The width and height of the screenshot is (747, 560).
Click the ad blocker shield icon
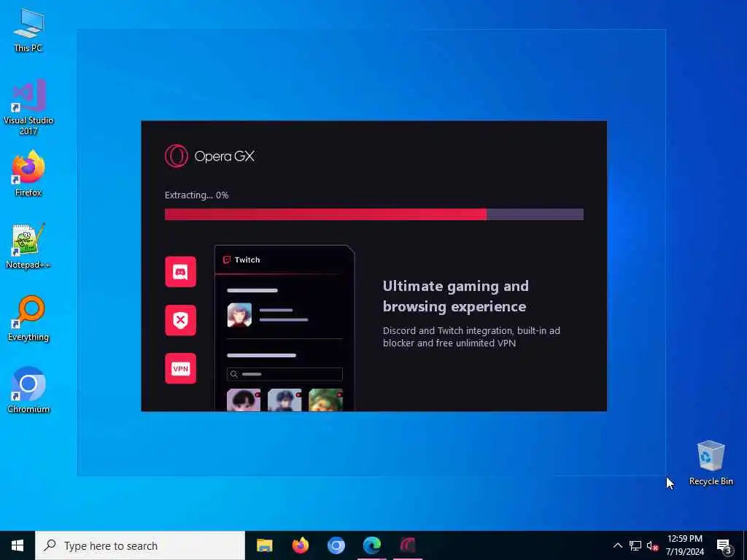[x=181, y=320]
